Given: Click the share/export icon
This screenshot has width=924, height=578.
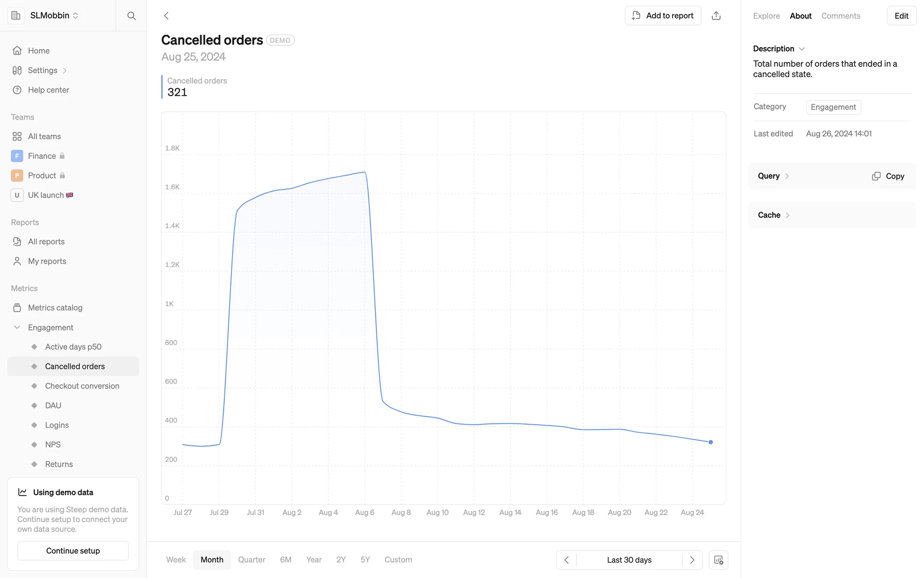Looking at the screenshot, I should tap(716, 16).
